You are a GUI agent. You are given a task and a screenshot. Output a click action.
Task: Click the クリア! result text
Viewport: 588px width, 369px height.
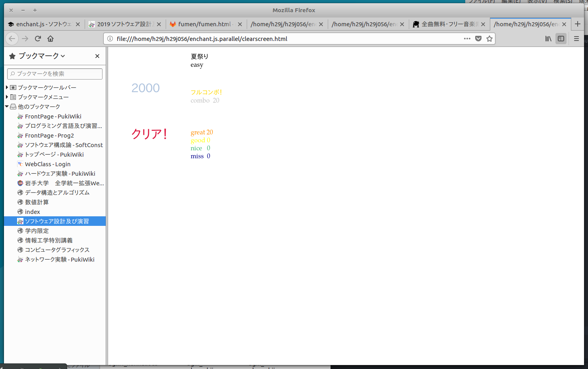tap(149, 134)
